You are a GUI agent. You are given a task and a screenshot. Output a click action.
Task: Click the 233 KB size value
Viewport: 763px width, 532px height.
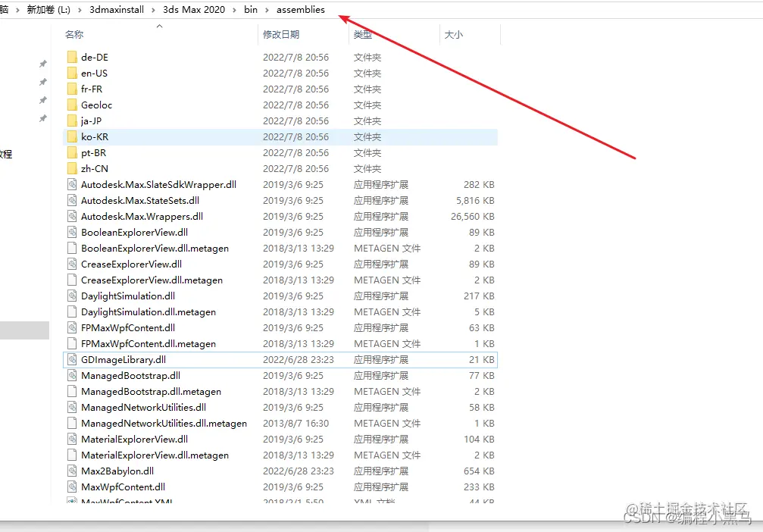click(x=479, y=487)
